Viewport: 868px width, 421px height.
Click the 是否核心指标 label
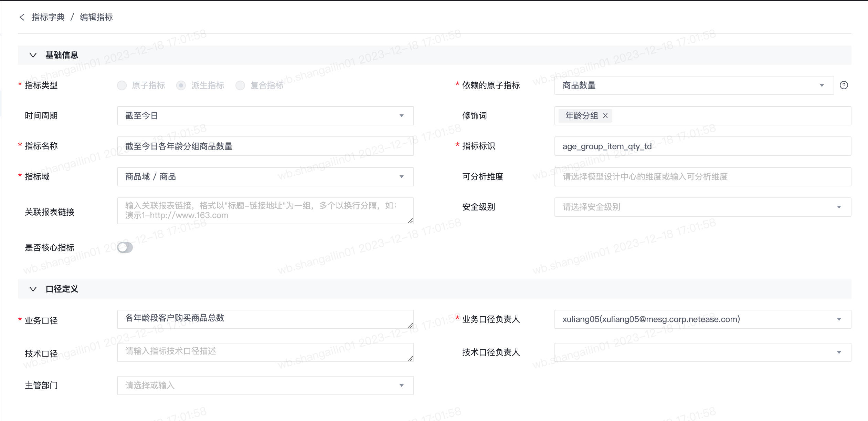[50, 248]
